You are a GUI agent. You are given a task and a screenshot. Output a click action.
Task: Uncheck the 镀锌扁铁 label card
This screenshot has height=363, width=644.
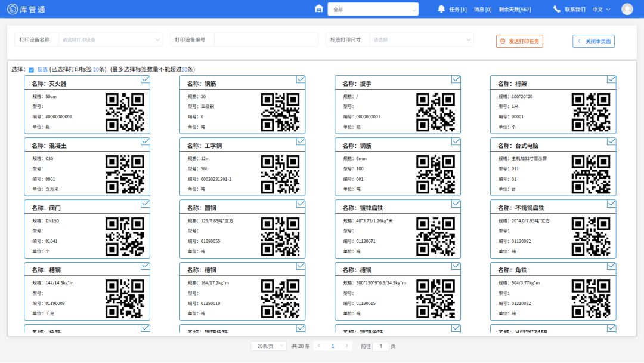pyautogui.click(x=456, y=204)
